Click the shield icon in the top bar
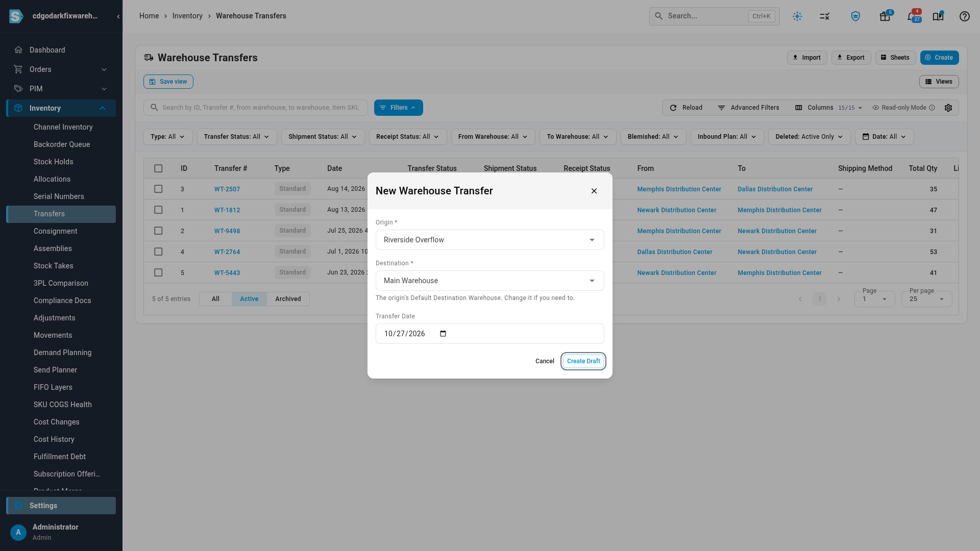 click(x=855, y=16)
